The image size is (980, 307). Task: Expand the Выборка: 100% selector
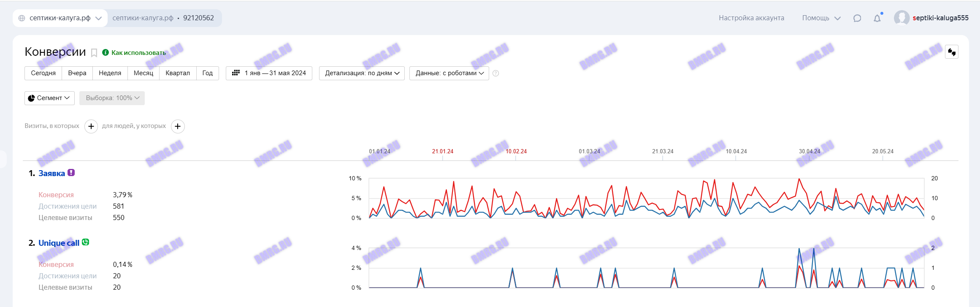(112, 98)
